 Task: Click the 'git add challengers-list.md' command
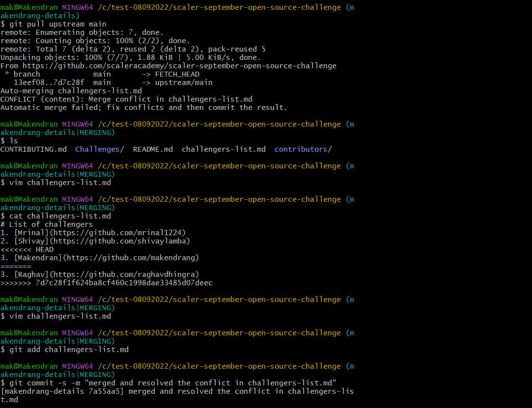[x=69, y=350]
